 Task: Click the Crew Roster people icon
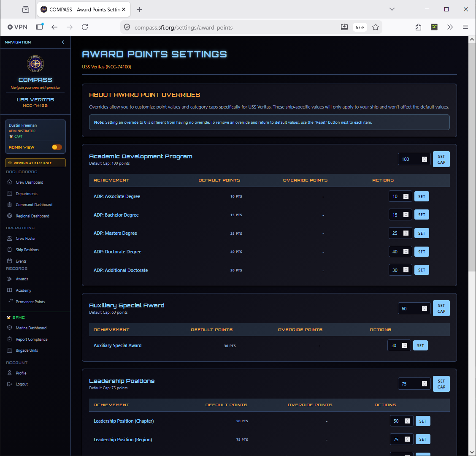[9, 239]
